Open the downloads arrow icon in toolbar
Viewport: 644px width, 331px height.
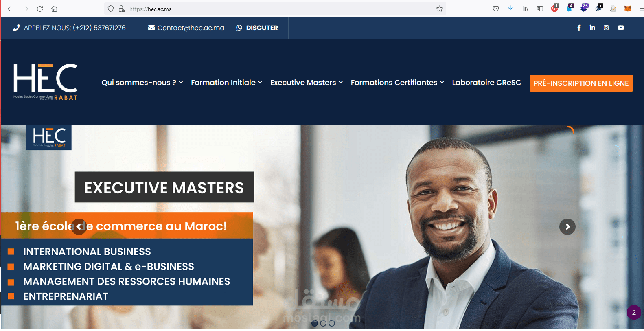510,9
